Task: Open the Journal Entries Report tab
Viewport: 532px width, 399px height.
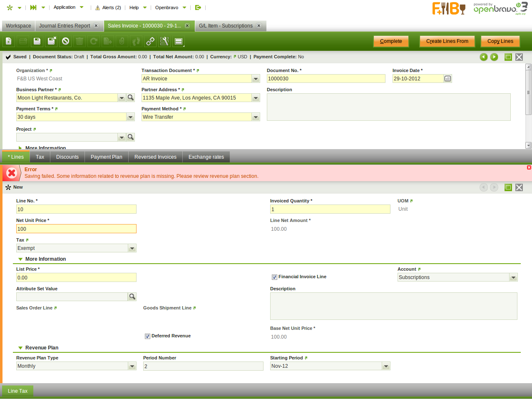Action: point(65,26)
